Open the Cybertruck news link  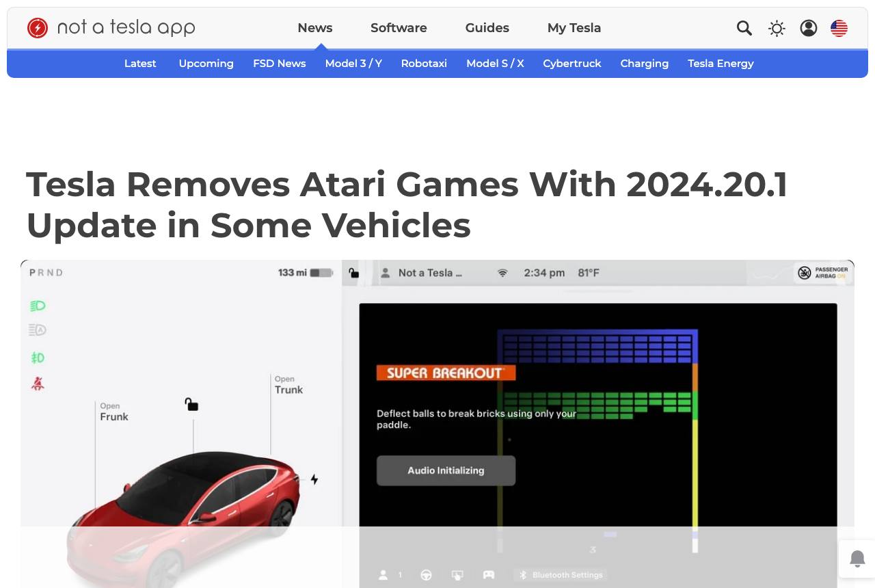(x=572, y=64)
